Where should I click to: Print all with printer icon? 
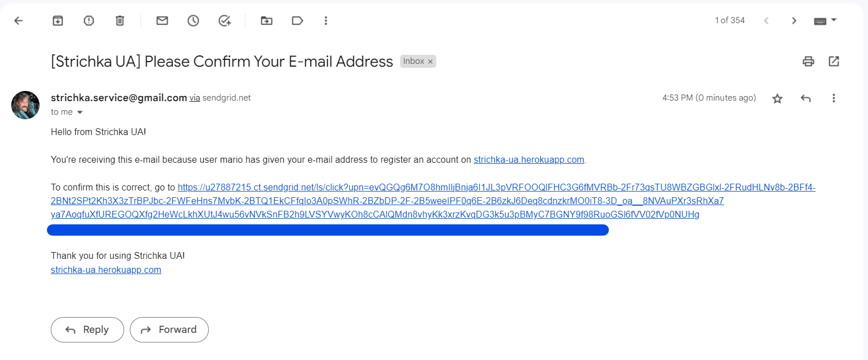(x=809, y=61)
